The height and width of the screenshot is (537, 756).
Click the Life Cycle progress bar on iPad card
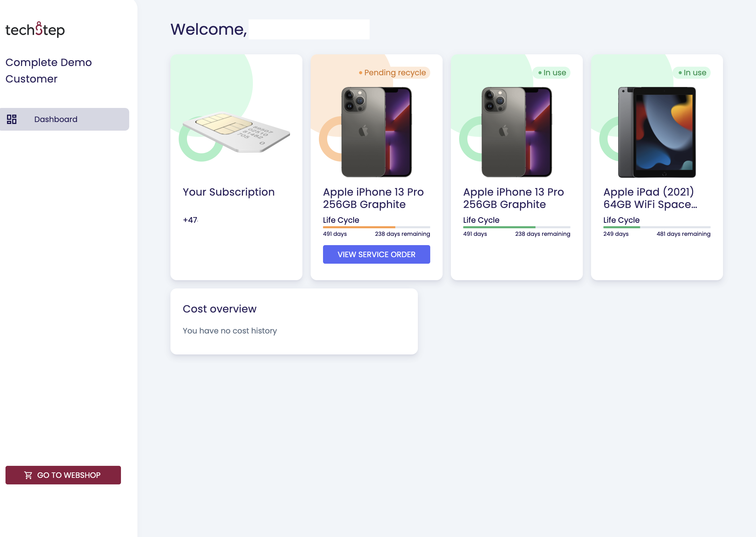pos(657,227)
